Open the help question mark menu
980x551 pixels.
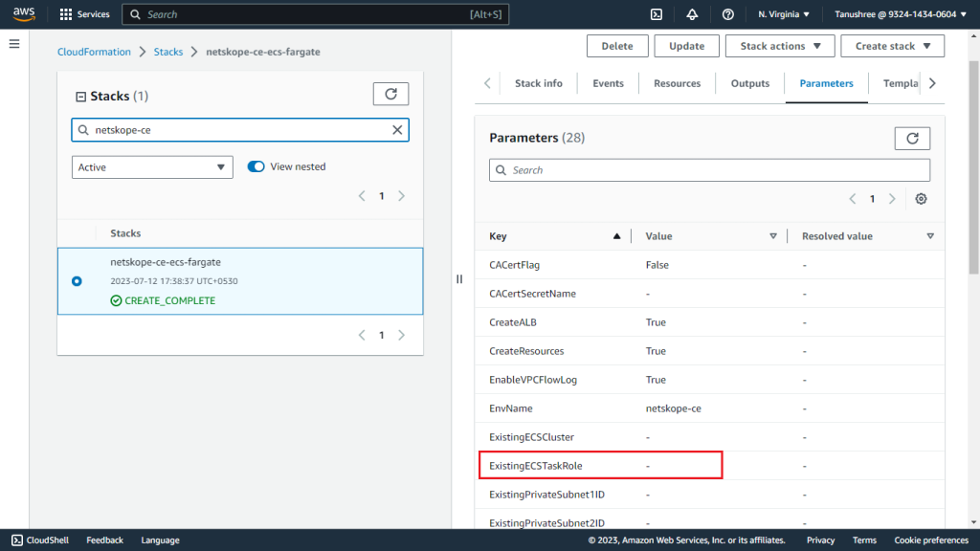coord(727,13)
